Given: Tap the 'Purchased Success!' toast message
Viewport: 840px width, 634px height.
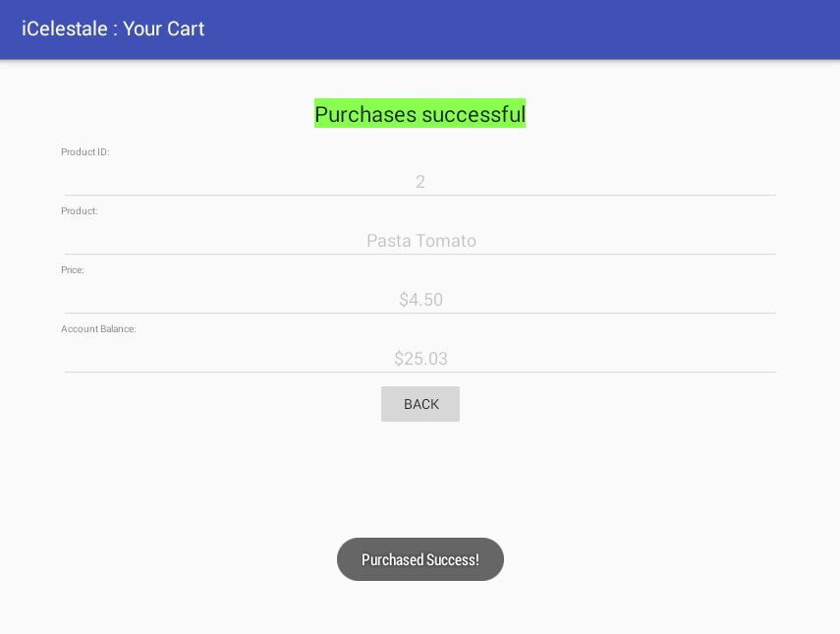Looking at the screenshot, I should click(420, 559).
